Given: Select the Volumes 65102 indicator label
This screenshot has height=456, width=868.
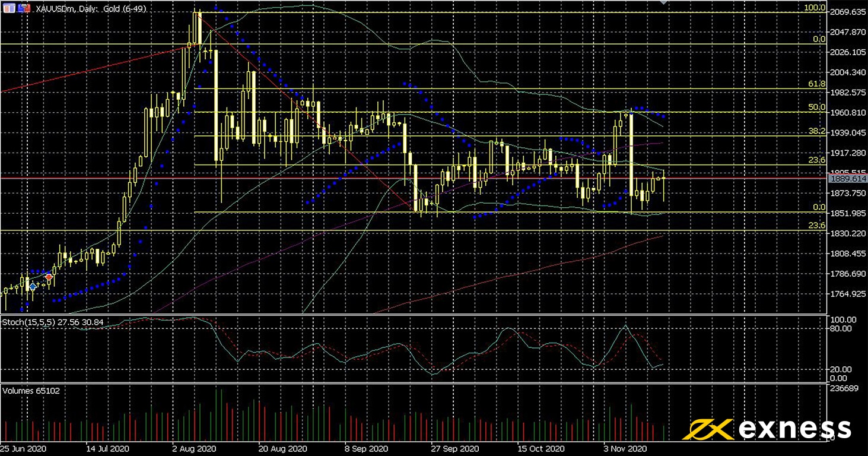Looking at the screenshot, I should 31,391.
